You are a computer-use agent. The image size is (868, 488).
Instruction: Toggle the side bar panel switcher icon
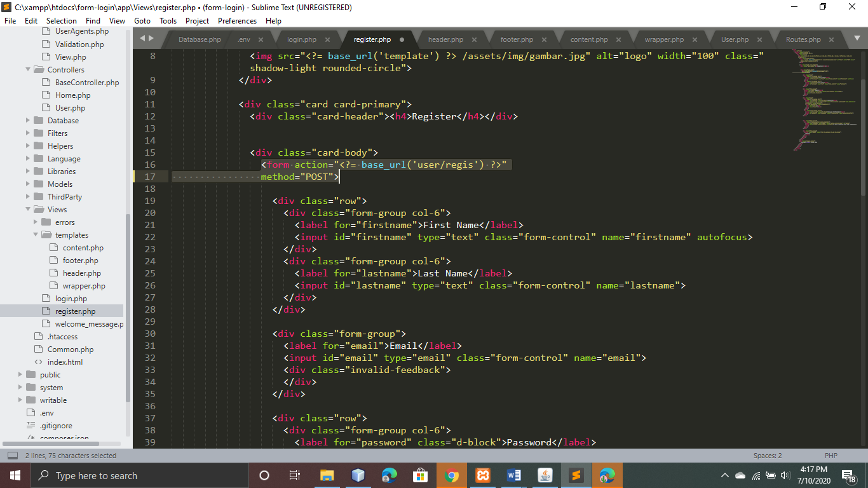click(12, 456)
